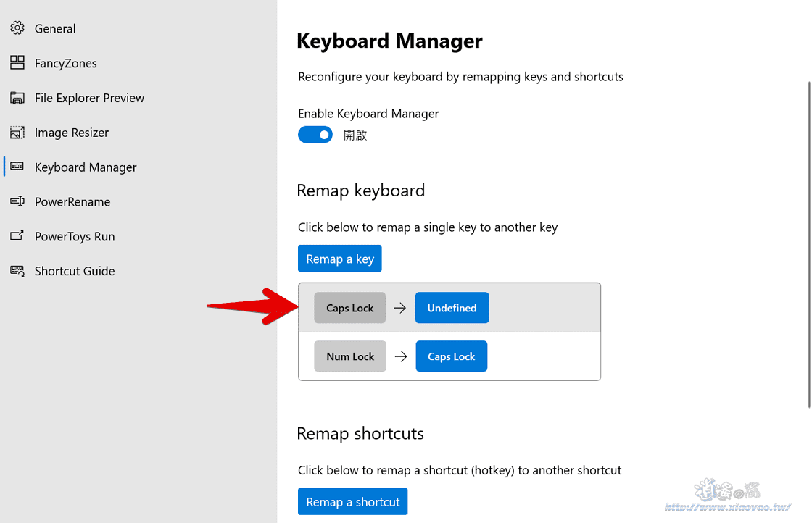The height and width of the screenshot is (523, 812).
Task: Click the Undefined target key
Action: click(452, 308)
